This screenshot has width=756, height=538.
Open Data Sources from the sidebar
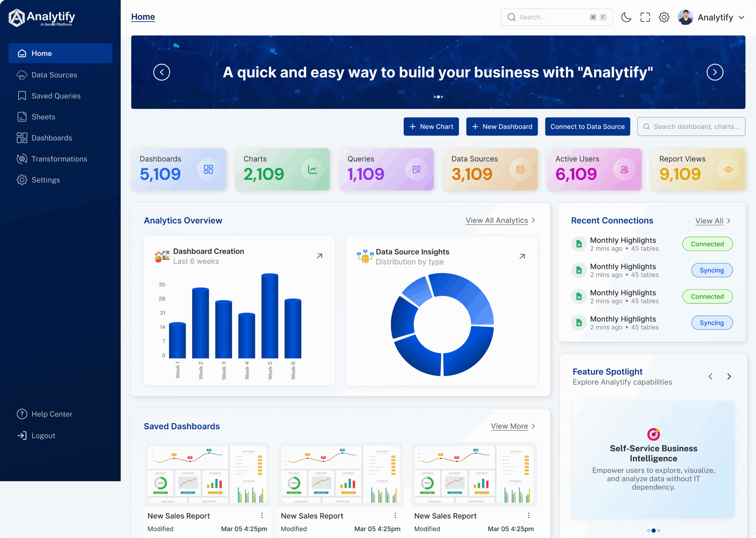[54, 75]
